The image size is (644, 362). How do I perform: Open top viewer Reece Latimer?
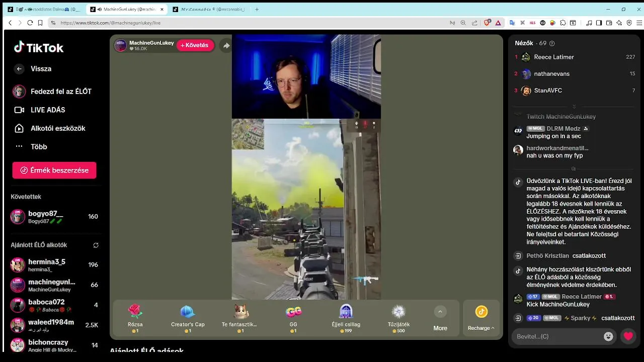point(575,57)
